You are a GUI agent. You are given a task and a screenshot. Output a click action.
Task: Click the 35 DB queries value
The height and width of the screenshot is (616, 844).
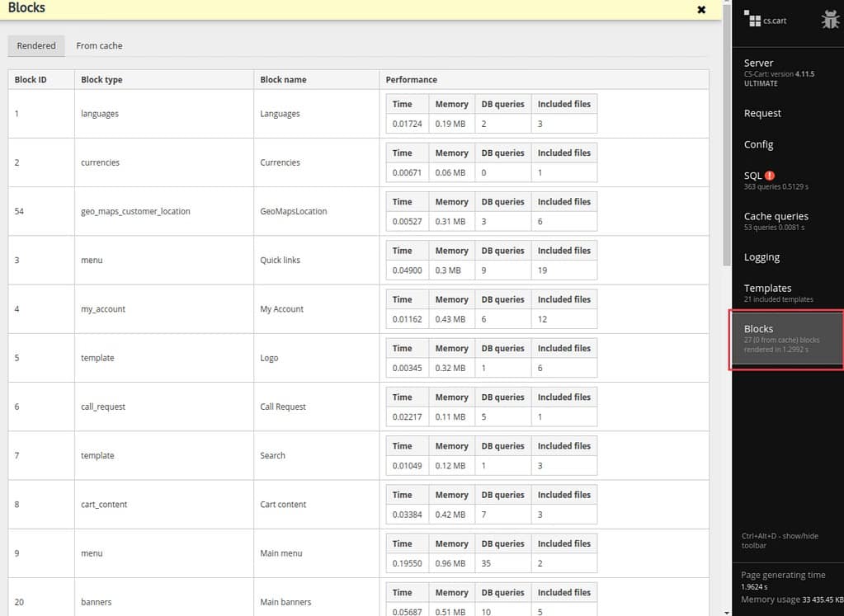[486, 563]
